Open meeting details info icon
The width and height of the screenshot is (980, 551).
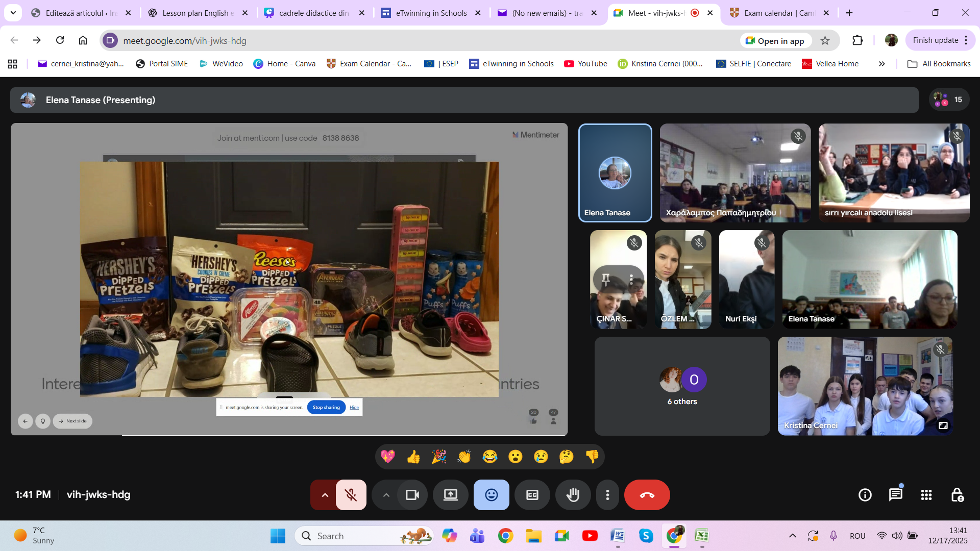click(865, 495)
